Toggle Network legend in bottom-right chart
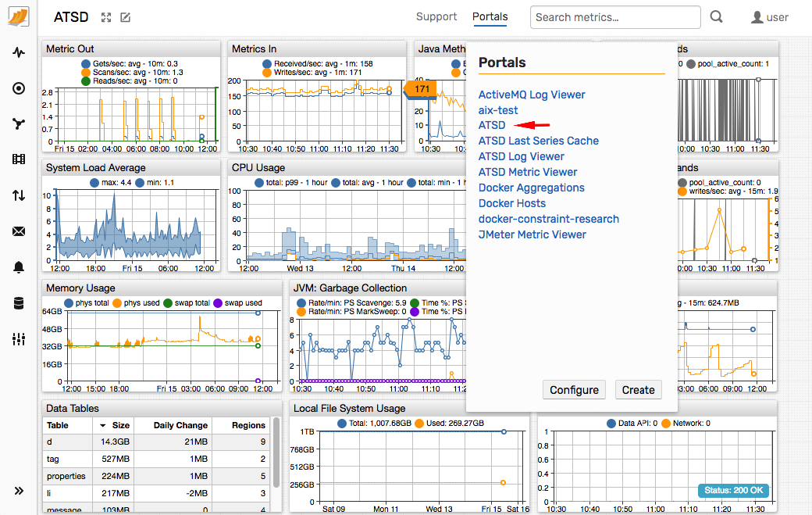The height and width of the screenshot is (515, 812). (x=686, y=424)
